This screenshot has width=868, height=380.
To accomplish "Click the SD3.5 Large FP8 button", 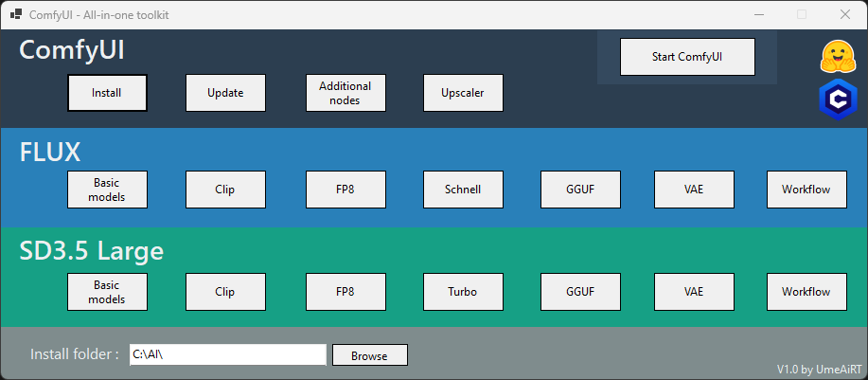I will click(345, 292).
